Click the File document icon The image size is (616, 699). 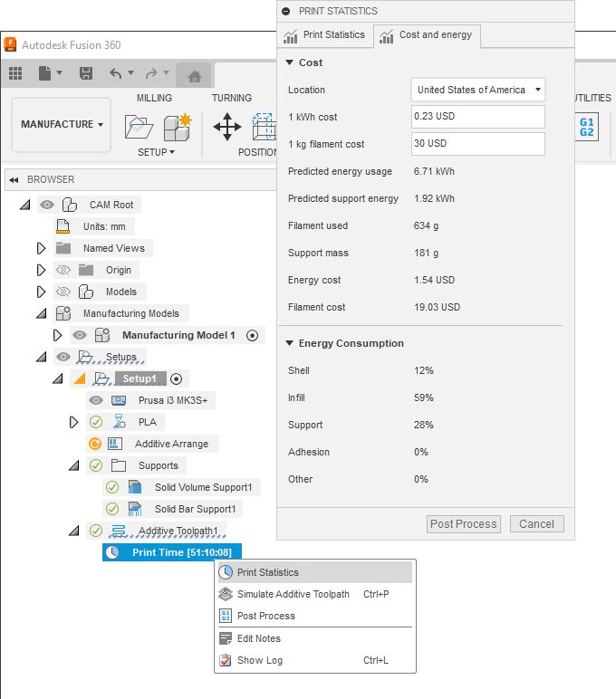44,72
